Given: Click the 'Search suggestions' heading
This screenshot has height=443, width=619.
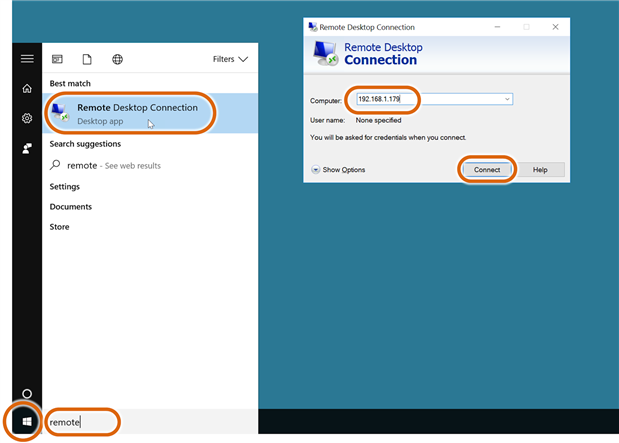Looking at the screenshot, I should (85, 144).
